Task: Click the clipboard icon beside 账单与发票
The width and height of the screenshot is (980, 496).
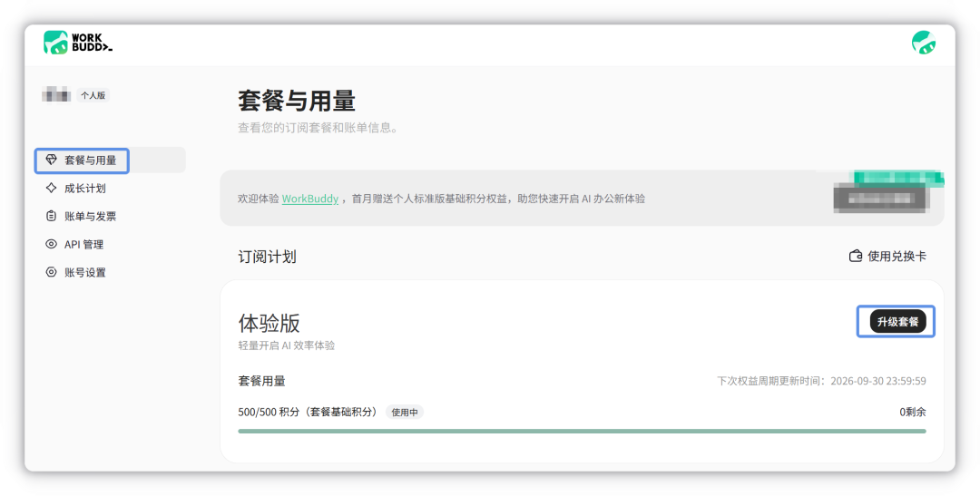Action: (51, 216)
